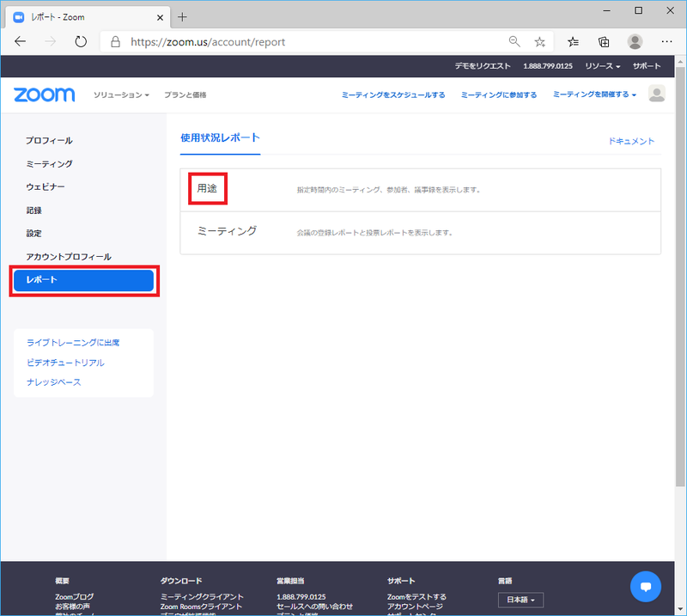Open アカウントページ in the footer
This screenshot has width=687, height=616.
coord(415,607)
